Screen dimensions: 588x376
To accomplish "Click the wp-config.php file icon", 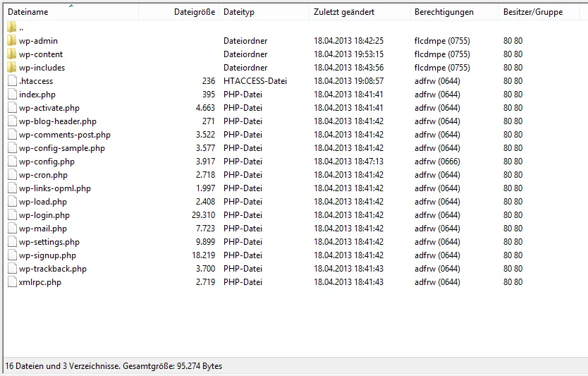I will (13, 162).
